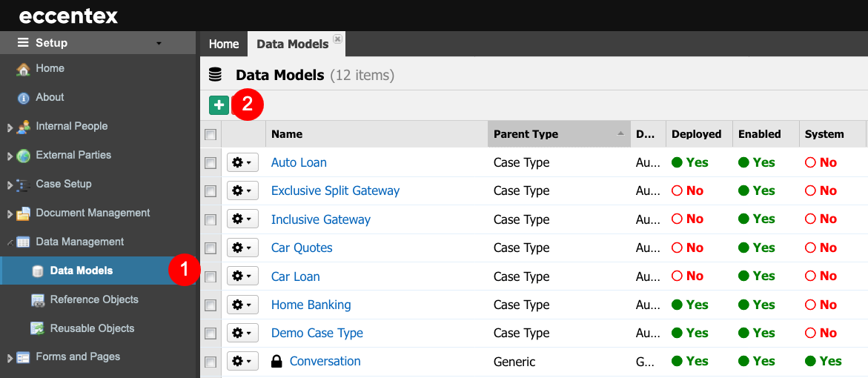This screenshot has height=378, width=868.
Task: Click the Home house icon in sidebar
Action: pyautogui.click(x=23, y=69)
